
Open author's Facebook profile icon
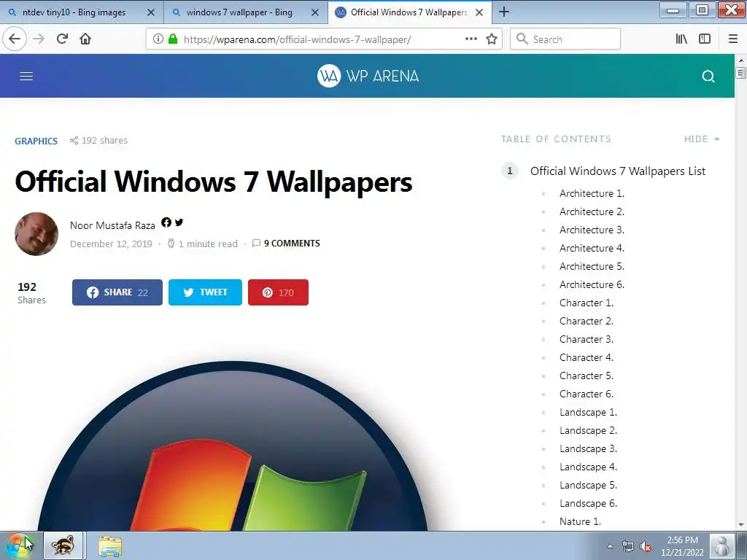pos(166,222)
